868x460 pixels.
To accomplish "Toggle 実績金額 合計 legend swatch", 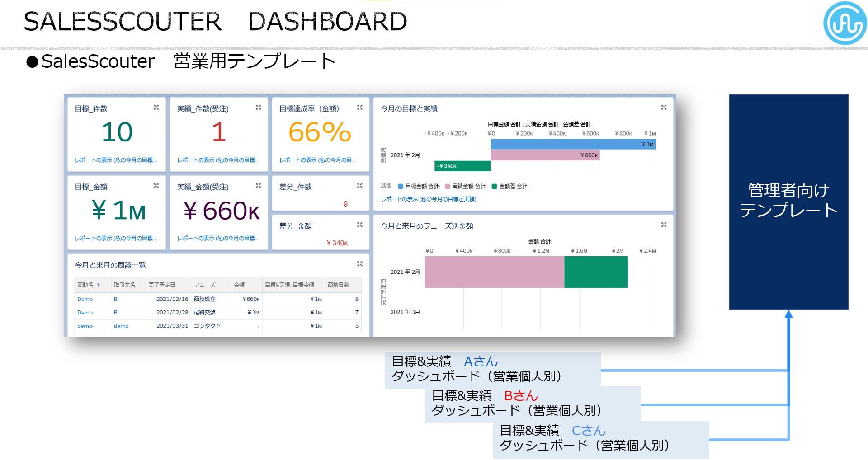I will click(x=448, y=186).
